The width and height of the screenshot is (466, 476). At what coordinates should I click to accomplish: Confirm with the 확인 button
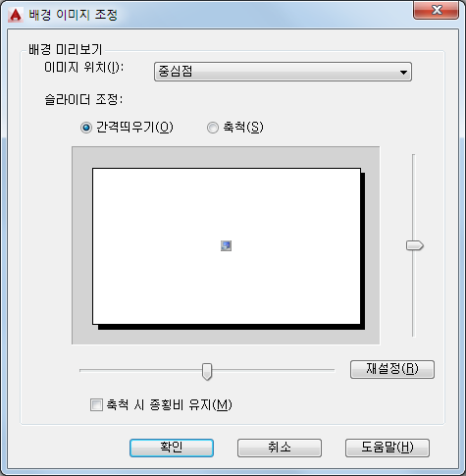[x=172, y=448]
